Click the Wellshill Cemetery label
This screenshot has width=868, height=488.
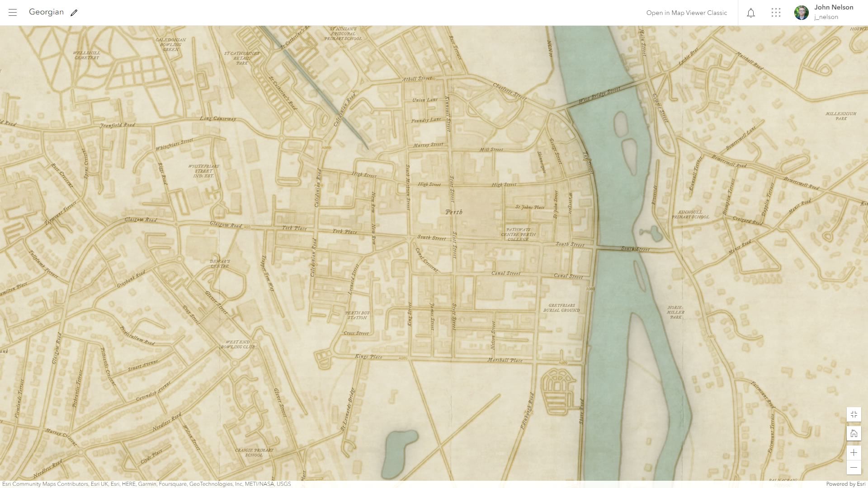point(86,55)
